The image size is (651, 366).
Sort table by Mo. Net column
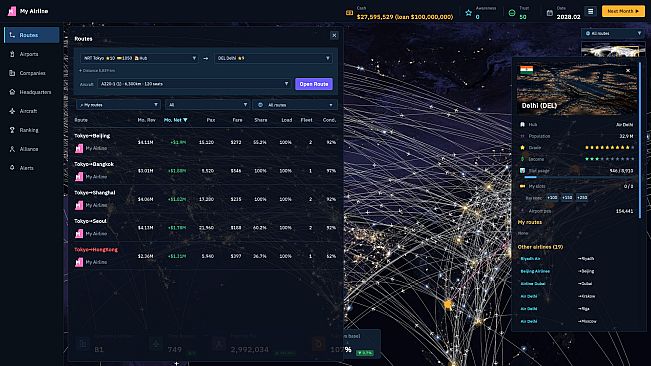click(x=175, y=120)
